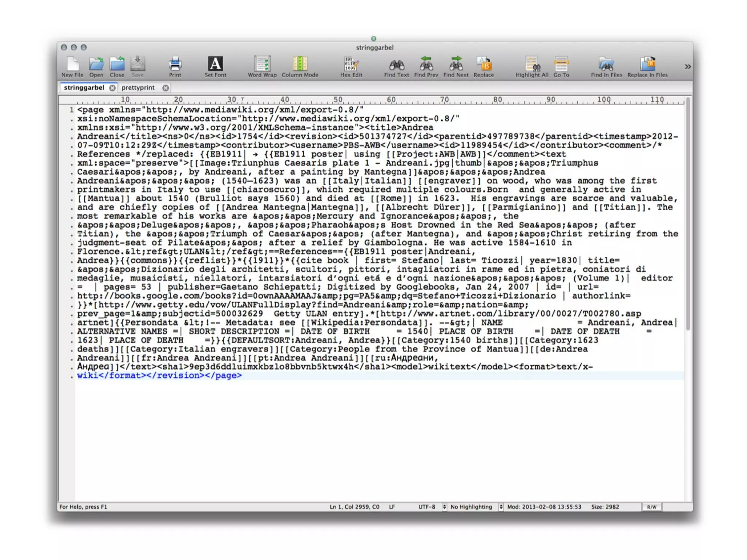Click the Find Text binoculars icon
Viewport: 747px width, 560px height.
coord(396,65)
